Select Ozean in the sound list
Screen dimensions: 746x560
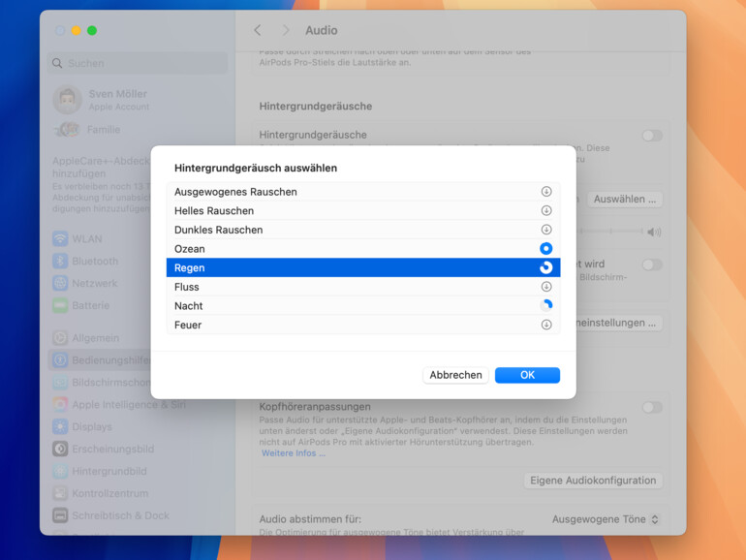point(363,249)
